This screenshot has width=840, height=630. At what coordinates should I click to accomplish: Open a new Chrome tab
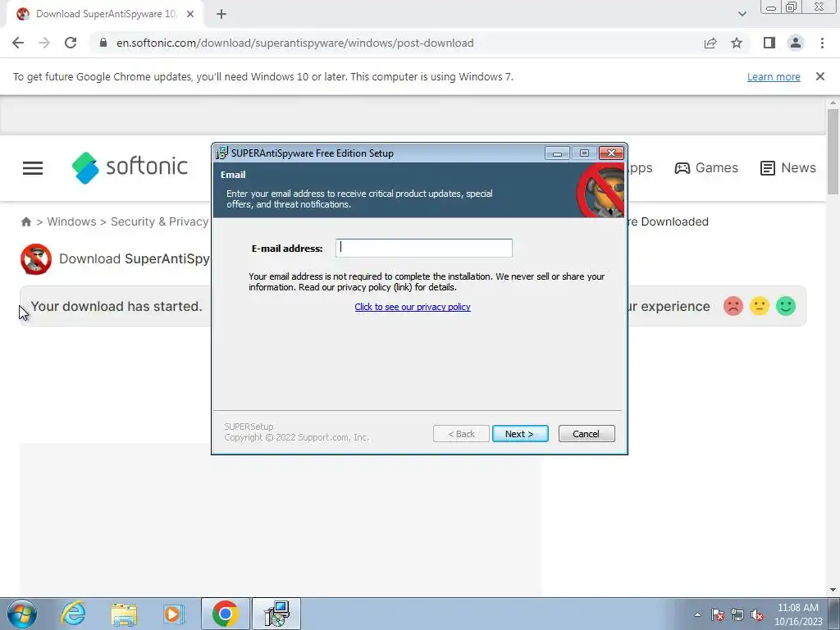(221, 15)
